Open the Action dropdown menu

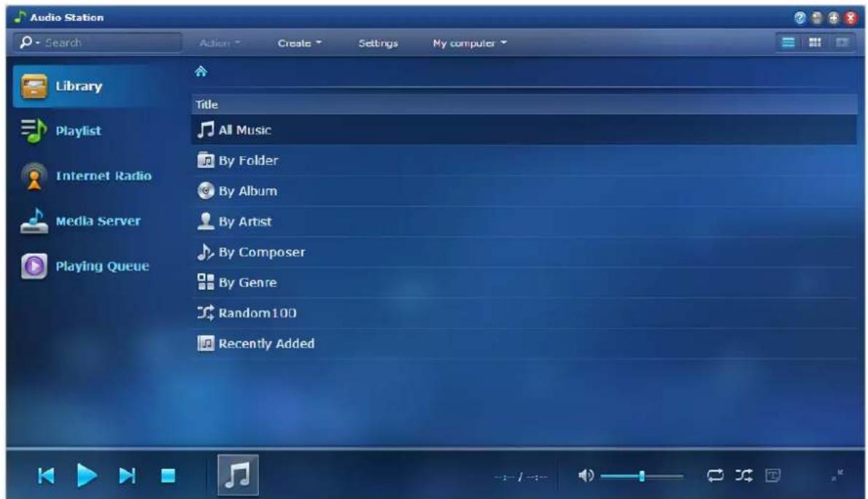point(220,42)
